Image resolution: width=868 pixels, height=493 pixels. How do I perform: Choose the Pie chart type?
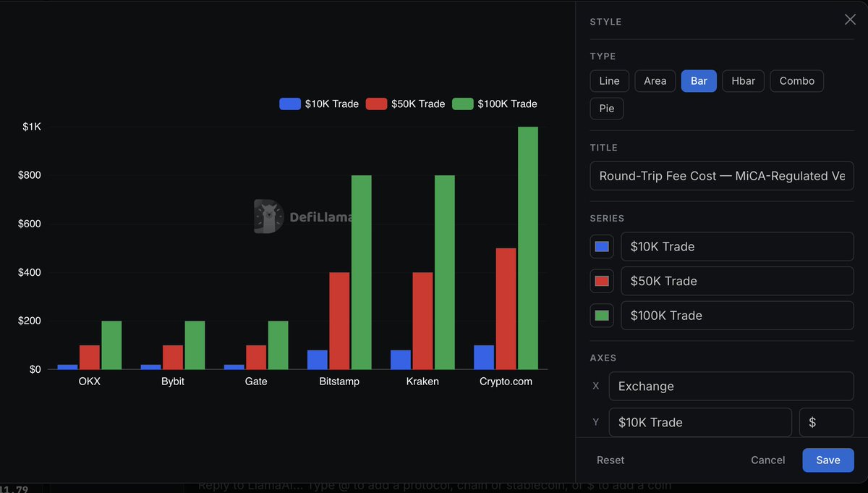tap(607, 109)
